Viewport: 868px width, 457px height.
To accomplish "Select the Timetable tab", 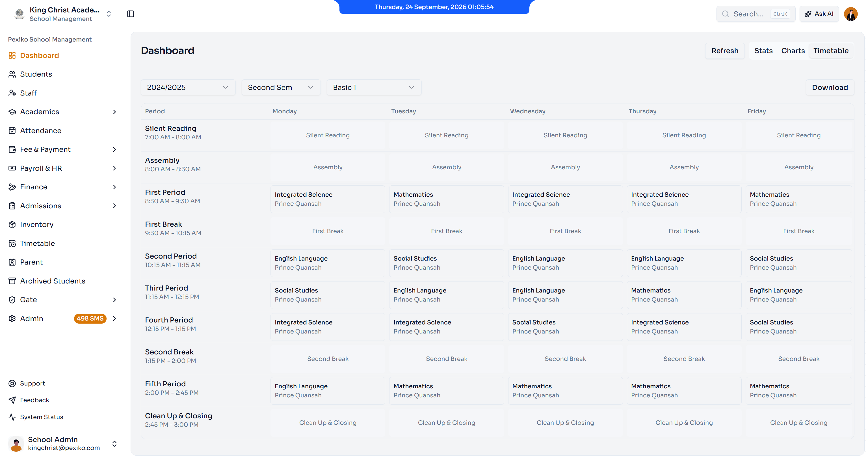I will [831, 51].
